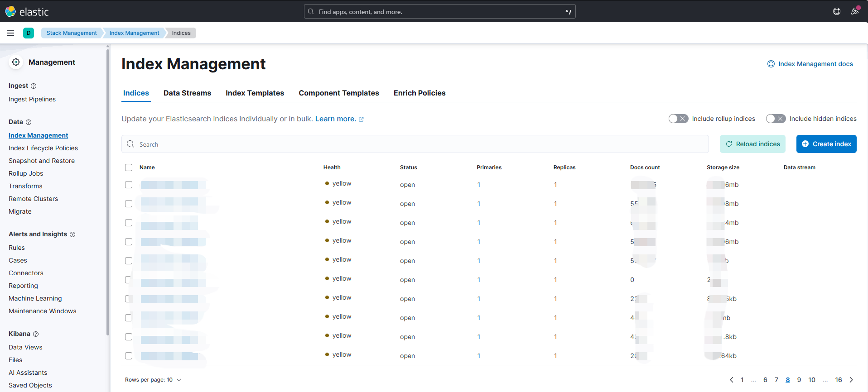Check the first index row checkbox

(129, 185)
